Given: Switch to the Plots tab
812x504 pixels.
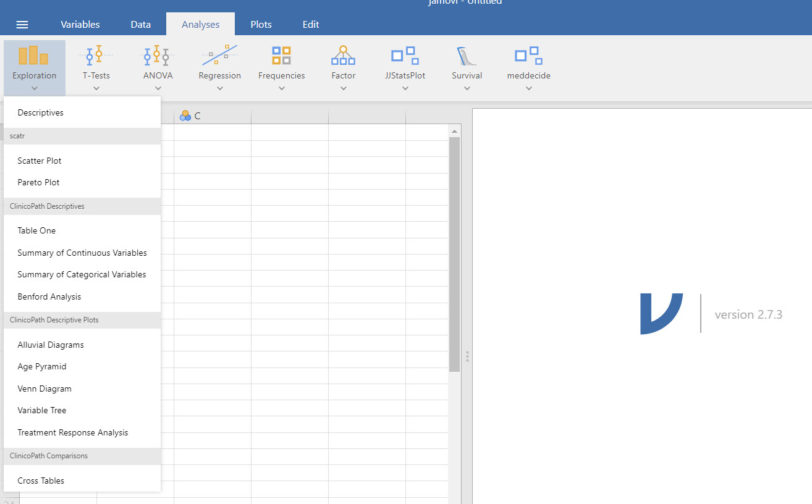Looking at the screenshot, I should point(261,25).
